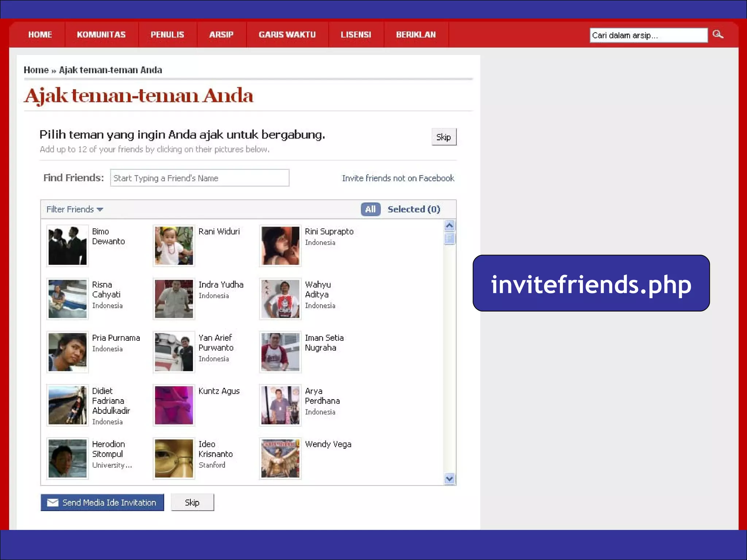Image resolution: width=747 pixels, height=560 pixels.
Task: Click the friends list scrollbar thumb
Action: (x=449, y=238)
